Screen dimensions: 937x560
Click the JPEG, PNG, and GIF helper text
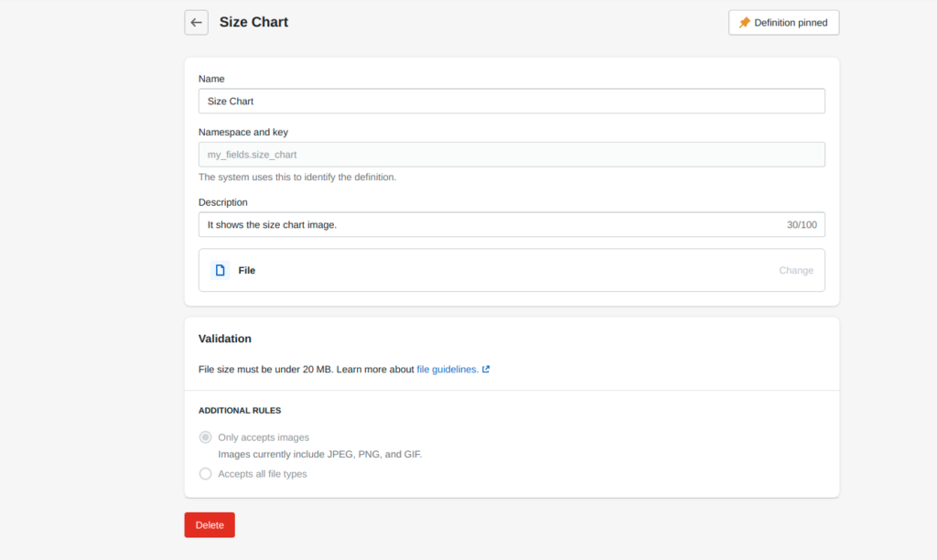tap(319, 454)
